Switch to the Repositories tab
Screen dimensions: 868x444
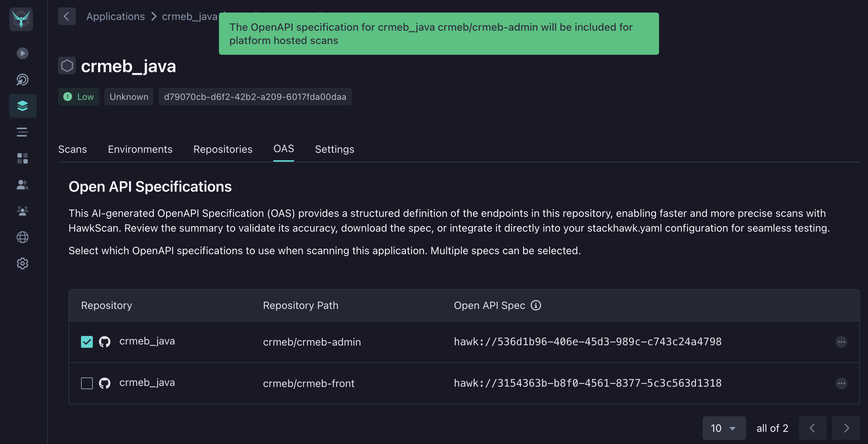tap(223, 149)
